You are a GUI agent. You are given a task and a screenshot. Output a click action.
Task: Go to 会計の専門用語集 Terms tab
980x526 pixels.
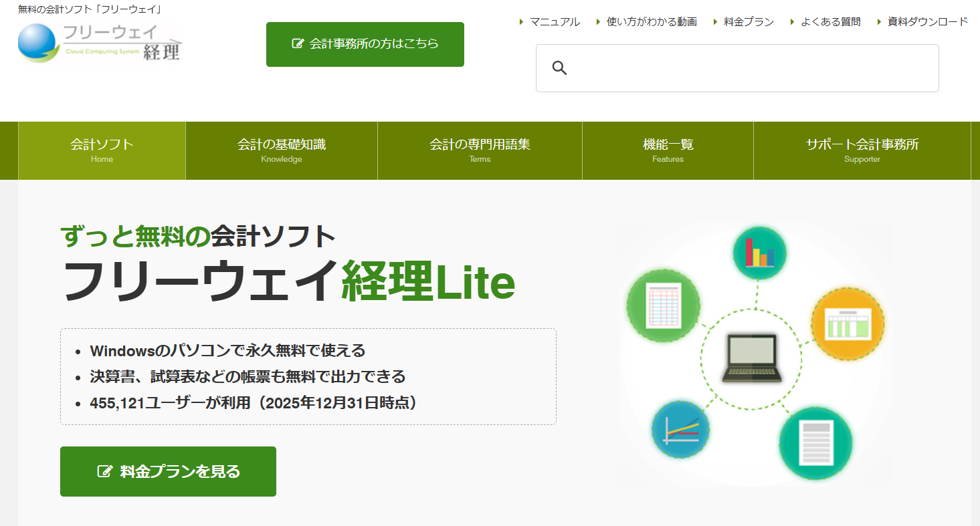(x=480, y=150)
